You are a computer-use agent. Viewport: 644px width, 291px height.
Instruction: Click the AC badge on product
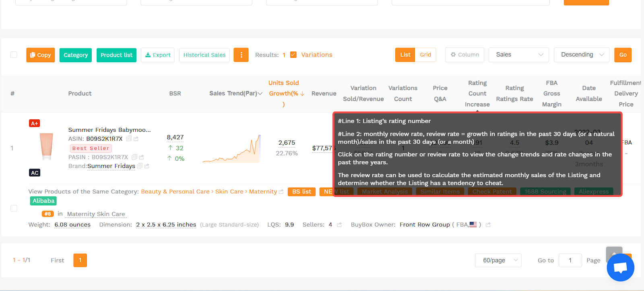pos(35,173)
